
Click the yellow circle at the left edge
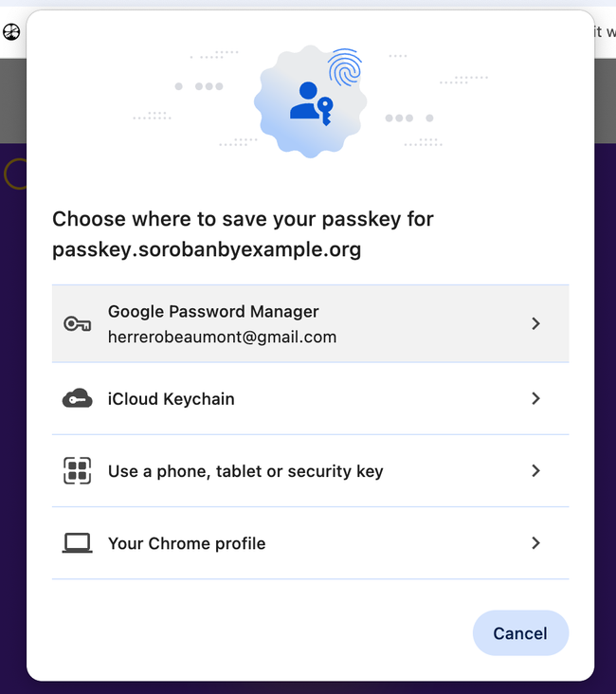pos(15,174)
